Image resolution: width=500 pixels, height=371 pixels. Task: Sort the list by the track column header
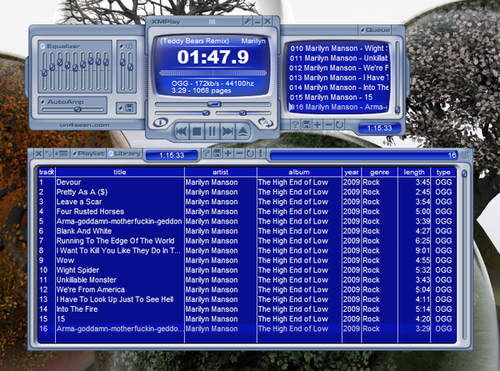(46, 172)
